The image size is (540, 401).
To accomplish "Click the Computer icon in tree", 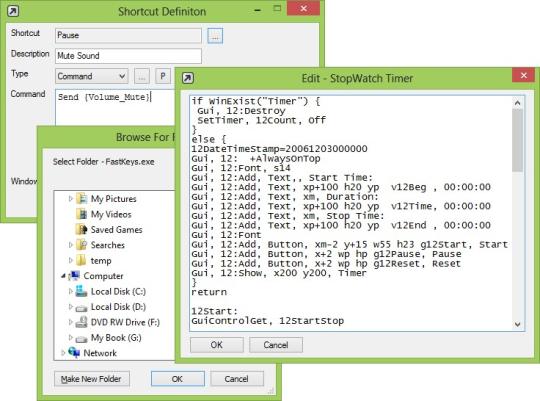I will (x=74, y=276).
